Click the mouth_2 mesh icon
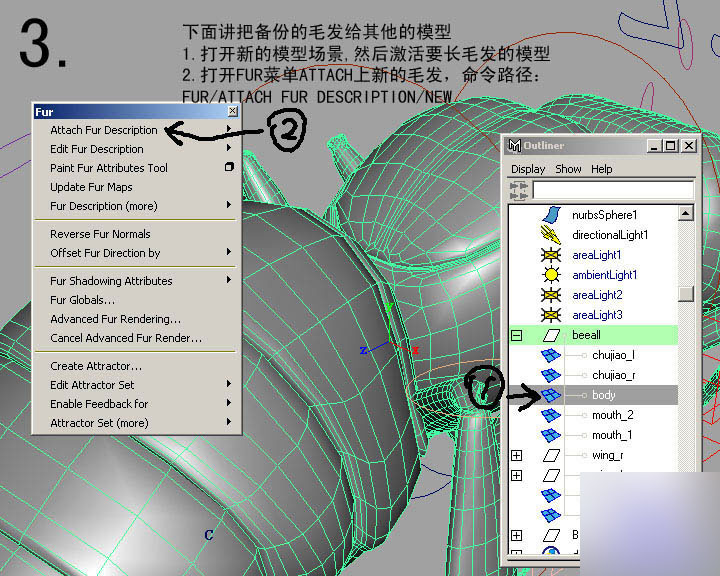This screenshot has height=576, width=720. [551, 415]
